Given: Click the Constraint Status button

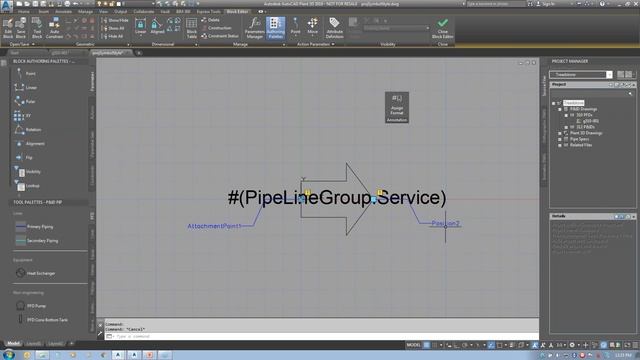Looking at the screenshot, I should coord(220,36).
